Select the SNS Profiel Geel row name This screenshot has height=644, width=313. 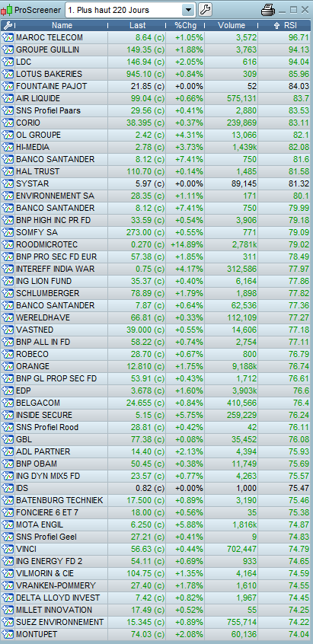pos(46,537)
